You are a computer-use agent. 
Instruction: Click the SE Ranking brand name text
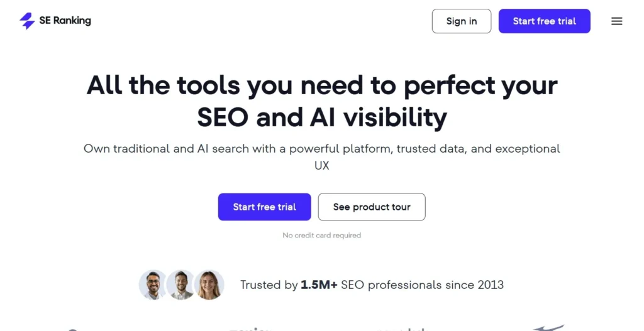tap(65, 21)
